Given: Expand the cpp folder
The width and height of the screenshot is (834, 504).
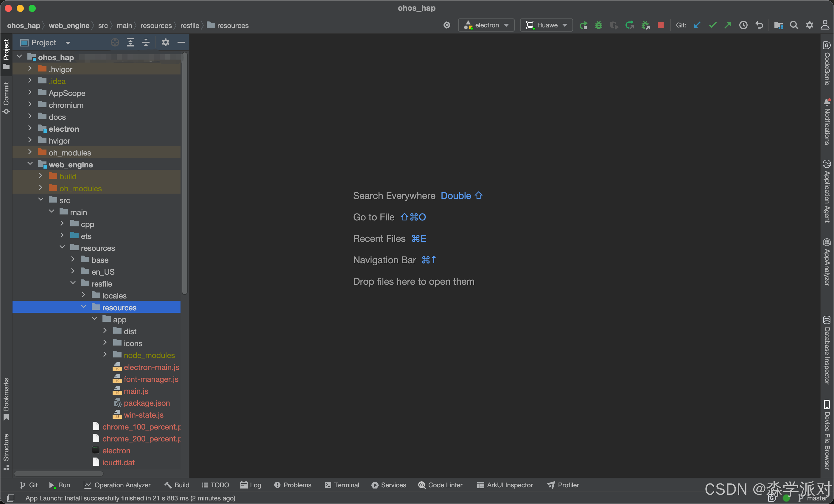Looking at the screenshot, I should (62, 224).
